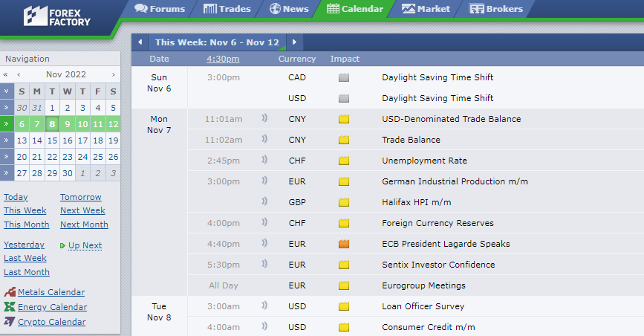Toggle alert icon for Foreign Currency Reserves
Image resolution: width=644 pixels, height=336 pixels.
(x=264, y=222)
